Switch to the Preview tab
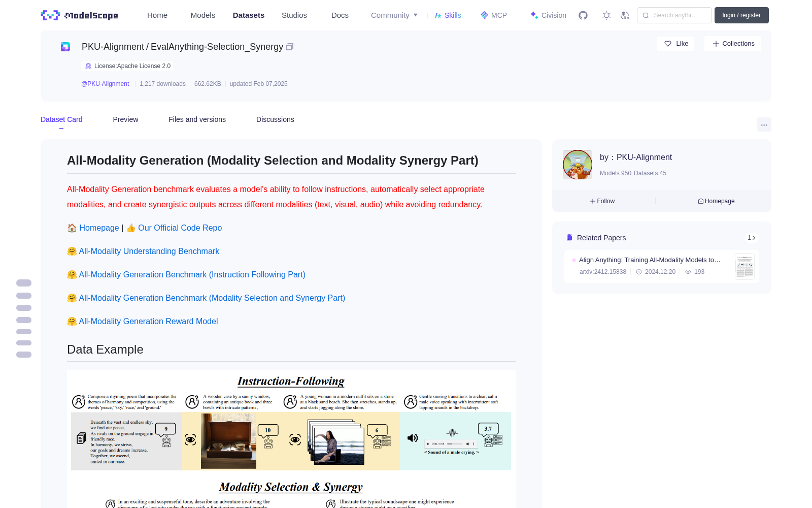 pyautogui.click(x=125, y=119)
